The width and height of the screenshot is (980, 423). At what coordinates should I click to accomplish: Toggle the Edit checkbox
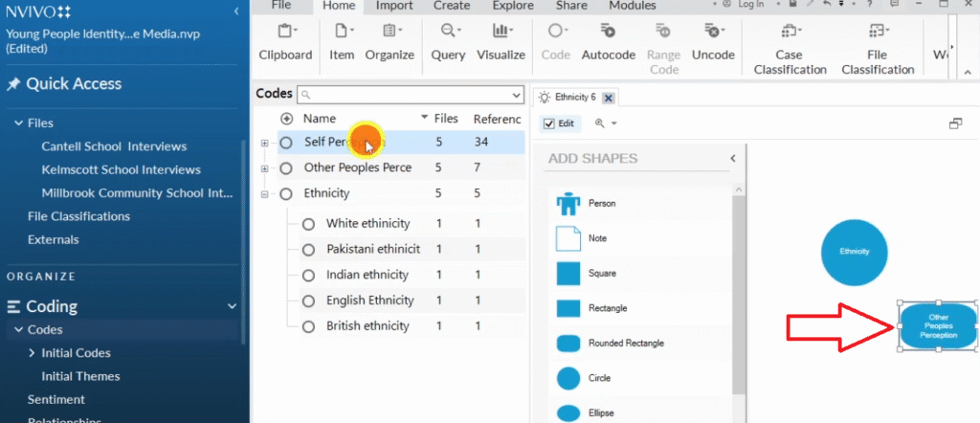pyautogui.click(x=548, y=123)
